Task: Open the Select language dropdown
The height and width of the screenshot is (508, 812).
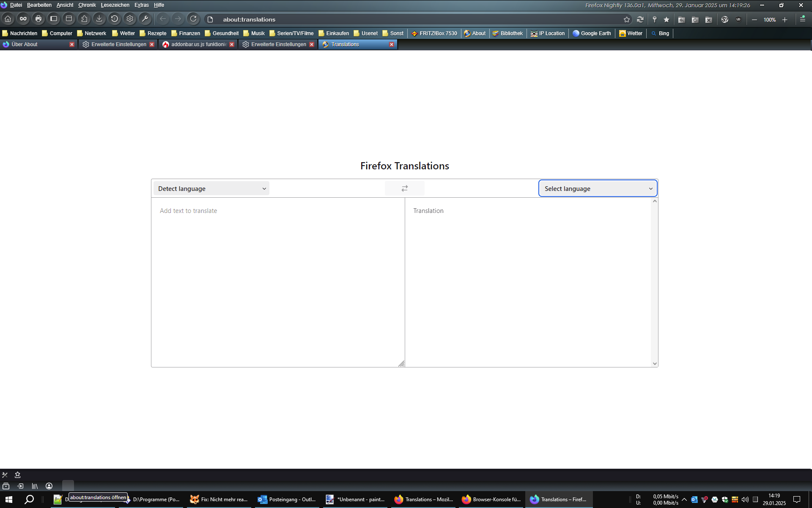Action: coord(598,188)
